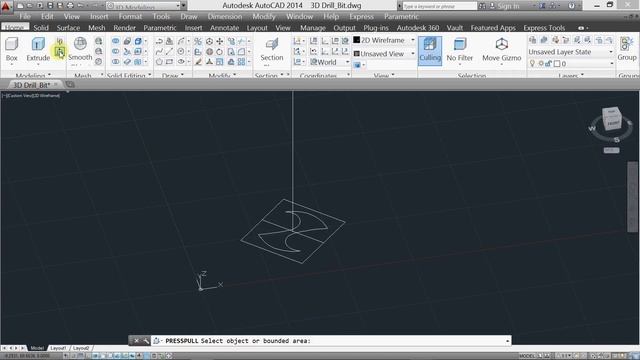
Task: Open the File menu
Action: click(x=25, y=16)
